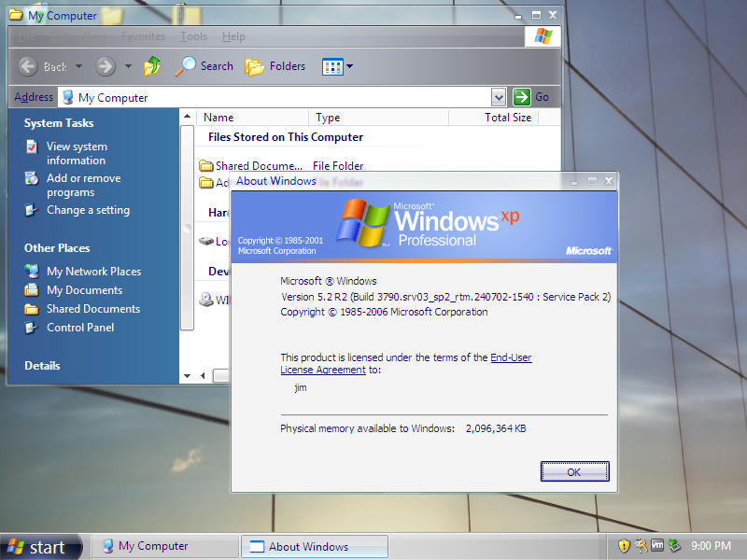Open the View menu in My Computer
747x560 pixels.
coord(94,36)
